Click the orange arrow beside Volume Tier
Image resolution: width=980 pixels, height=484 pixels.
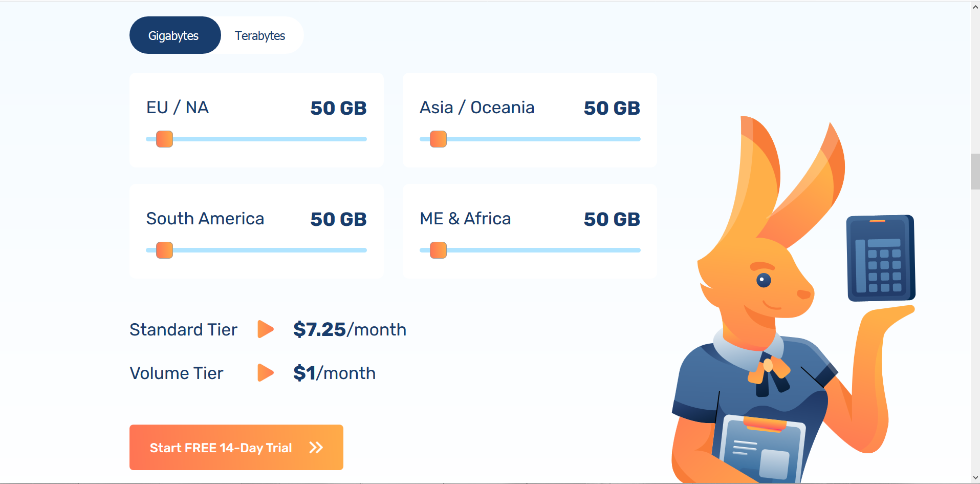point(266,372)
